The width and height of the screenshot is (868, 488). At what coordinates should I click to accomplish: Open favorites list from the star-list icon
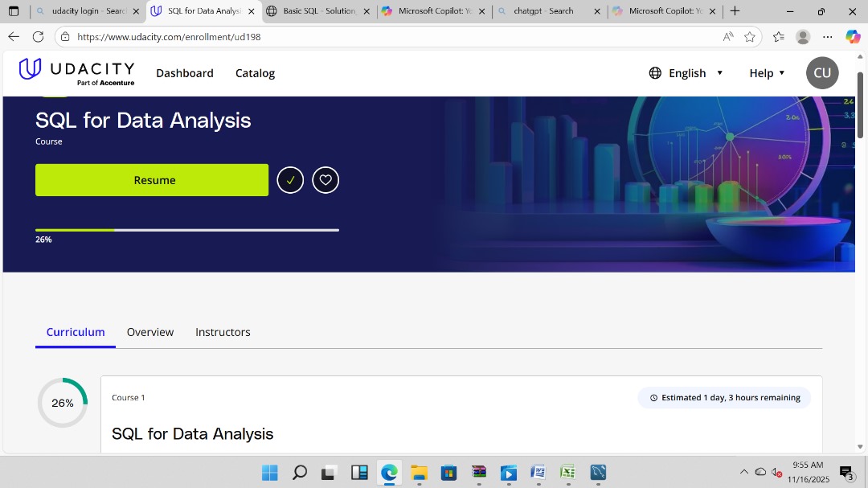779,37
